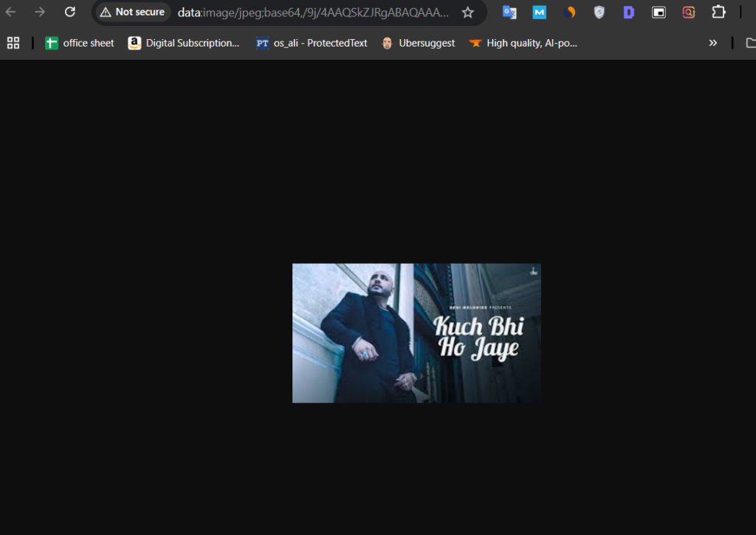756x535 pixels.
Task: Open the blue M extension
Action: click(540, 12)
